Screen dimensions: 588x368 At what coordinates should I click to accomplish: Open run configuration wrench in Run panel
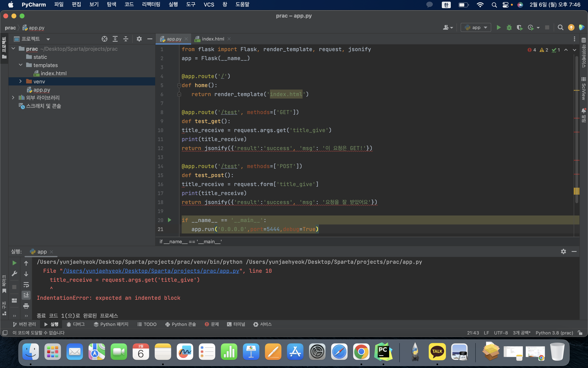[x=14, y=274]
